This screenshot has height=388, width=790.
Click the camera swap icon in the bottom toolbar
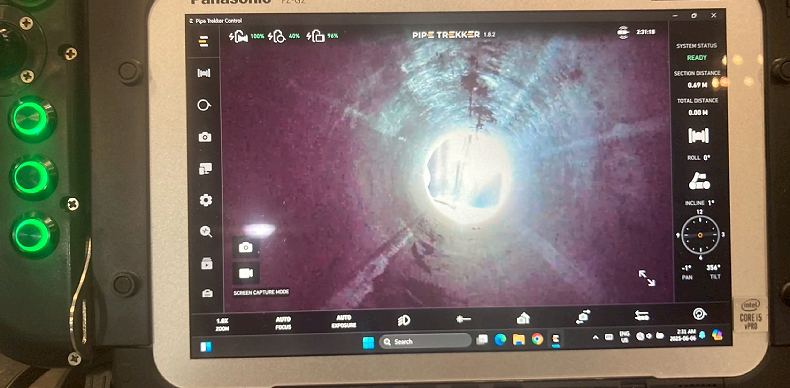coord(583,317)
